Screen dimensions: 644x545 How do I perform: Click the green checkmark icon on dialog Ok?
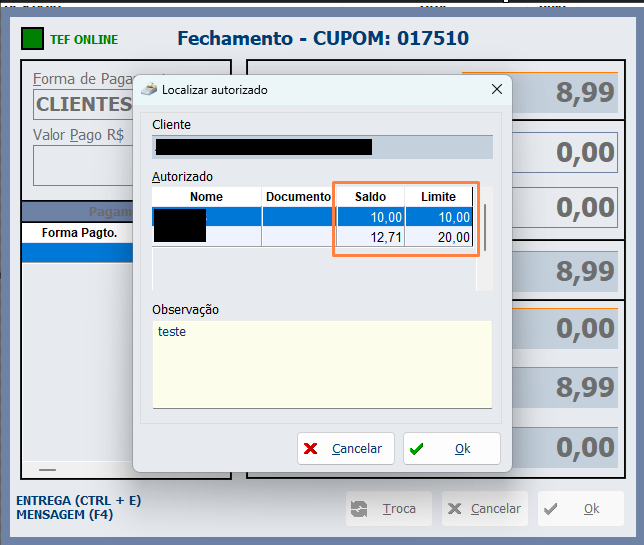(x=417, y=449)
